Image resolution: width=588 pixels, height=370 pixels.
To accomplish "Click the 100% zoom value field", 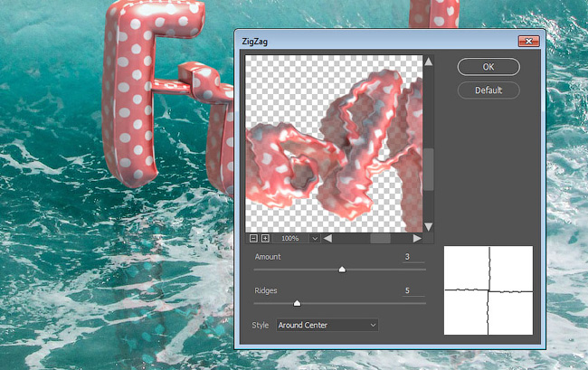I will [x=290, y=239].
